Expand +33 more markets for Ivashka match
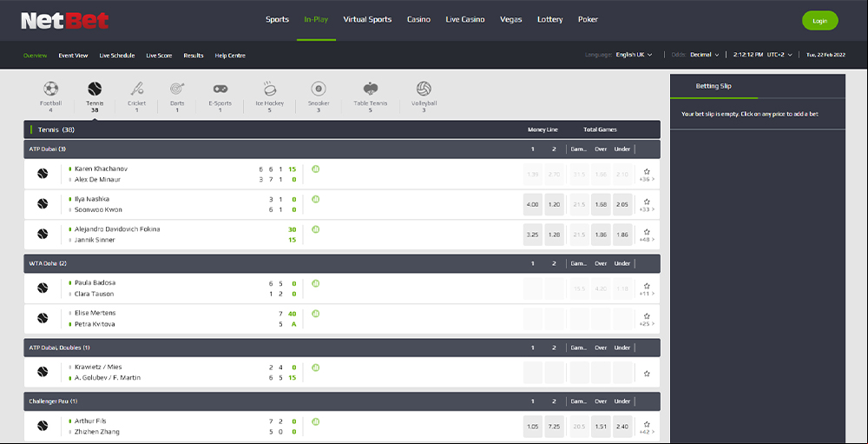This screenshot has width=868, height=444. click(647, 209)
